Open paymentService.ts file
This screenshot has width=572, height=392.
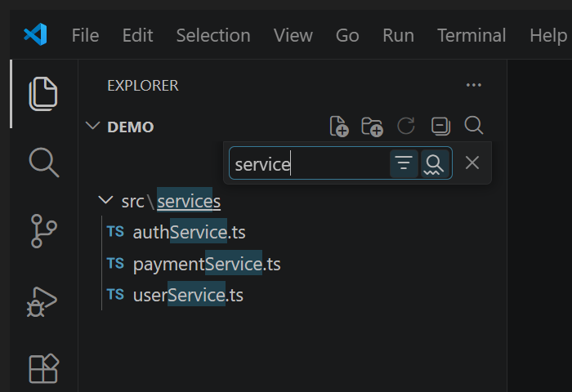207,264
